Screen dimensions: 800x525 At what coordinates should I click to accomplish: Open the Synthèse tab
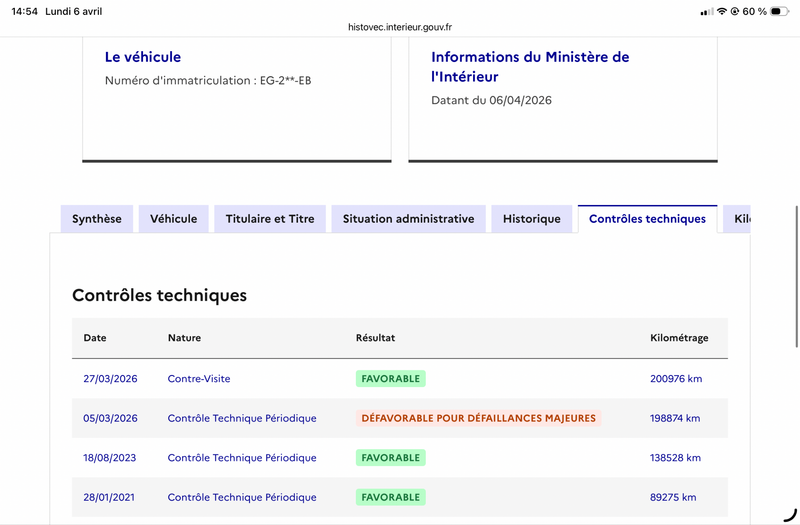tap(97, 219)
